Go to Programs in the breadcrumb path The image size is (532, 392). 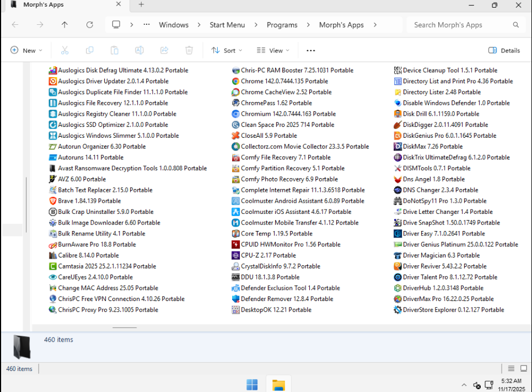[x=282, y=25]
